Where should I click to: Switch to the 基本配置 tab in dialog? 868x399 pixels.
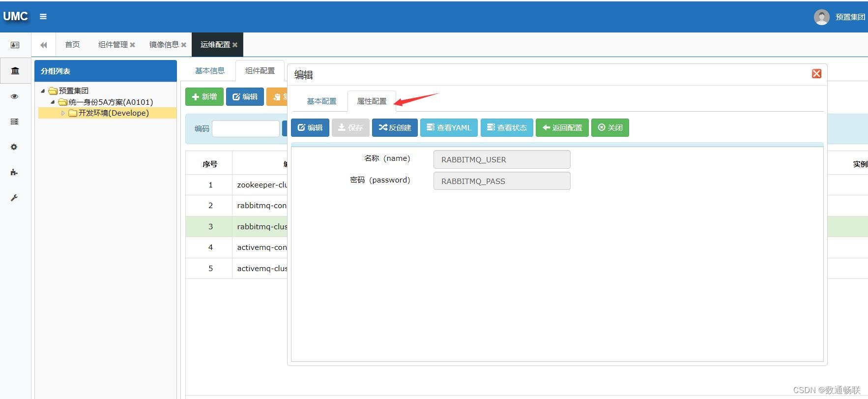[x=321, y=101]
